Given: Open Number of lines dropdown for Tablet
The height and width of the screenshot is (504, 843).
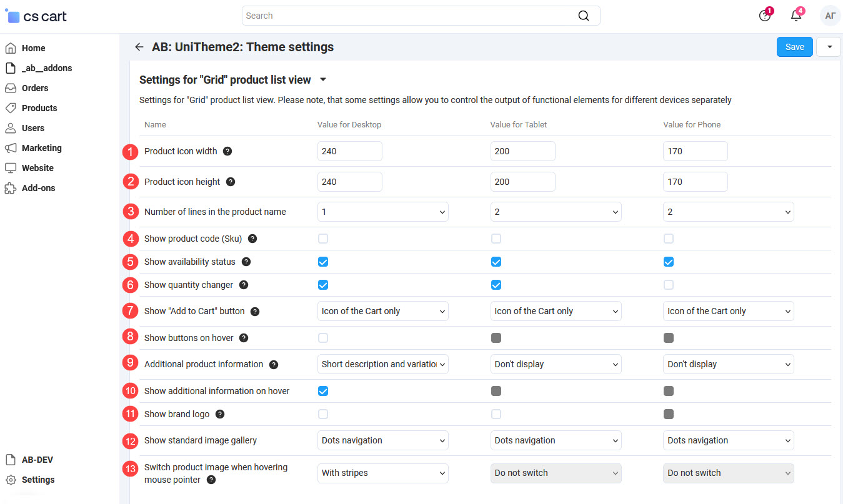Looking at the screenshot, I should 556,212.
